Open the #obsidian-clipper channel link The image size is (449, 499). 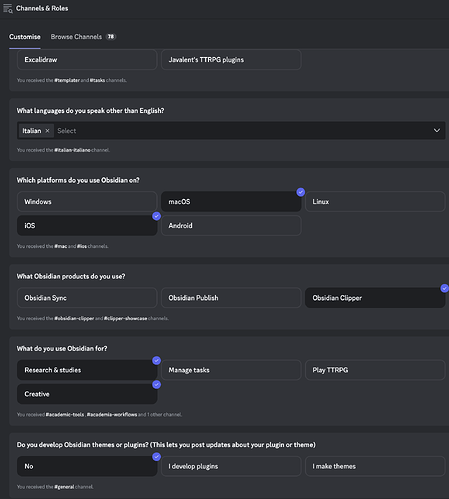[x=74, y=318]
